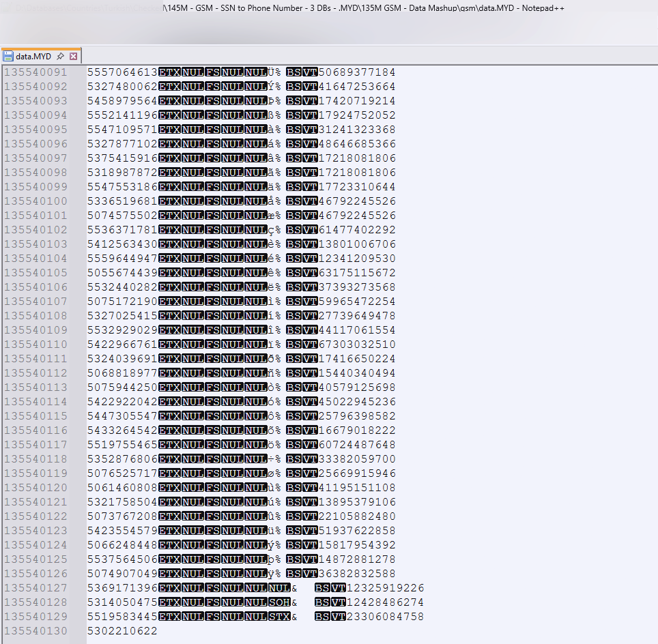Click the number 12325919226 on line 135540127
This screenshot has height=644, width=658.
coord(386,588)
